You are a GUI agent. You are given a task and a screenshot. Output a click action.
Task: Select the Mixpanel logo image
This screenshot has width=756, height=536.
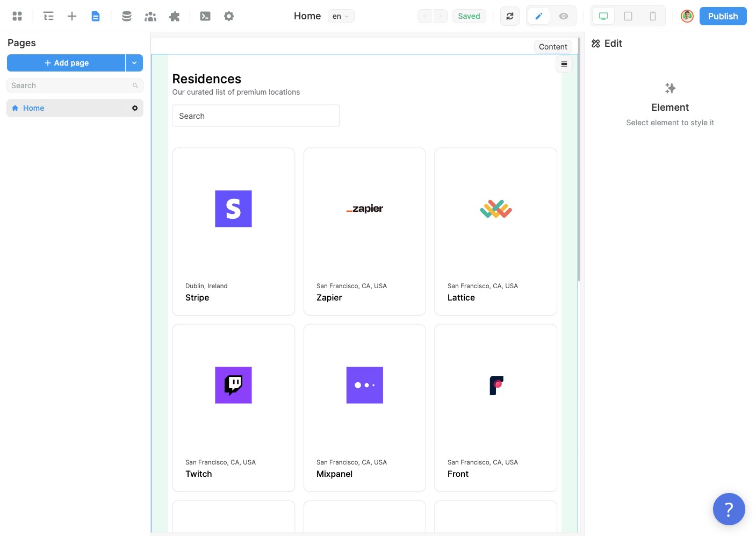coord(365,385)
